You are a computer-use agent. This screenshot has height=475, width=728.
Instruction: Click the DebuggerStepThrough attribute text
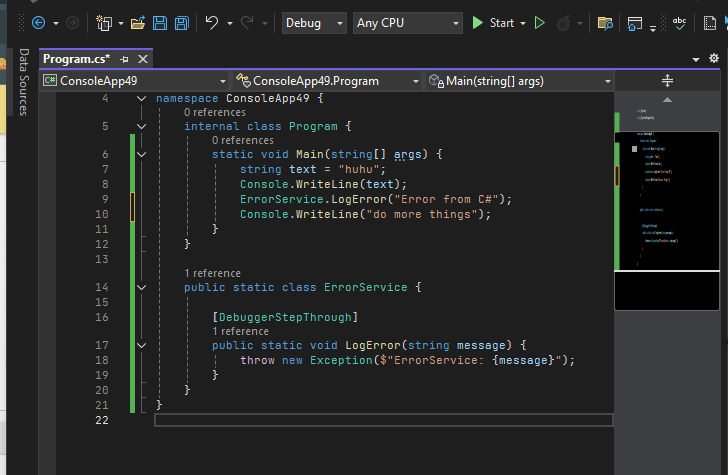click(285, 318)
